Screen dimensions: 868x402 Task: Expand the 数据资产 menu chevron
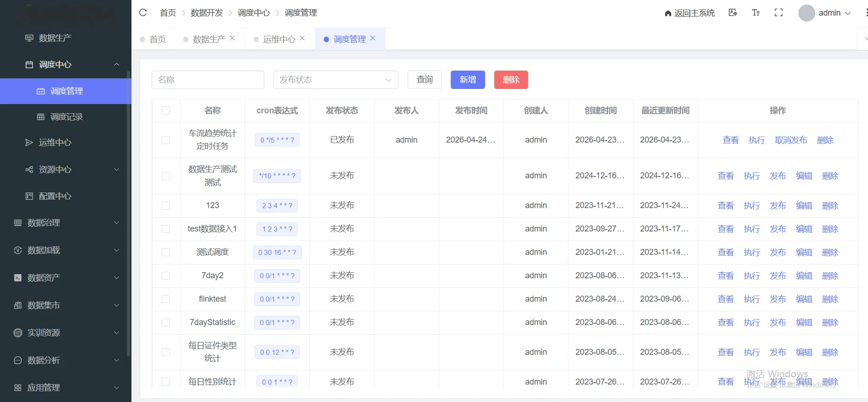[116, 278]
